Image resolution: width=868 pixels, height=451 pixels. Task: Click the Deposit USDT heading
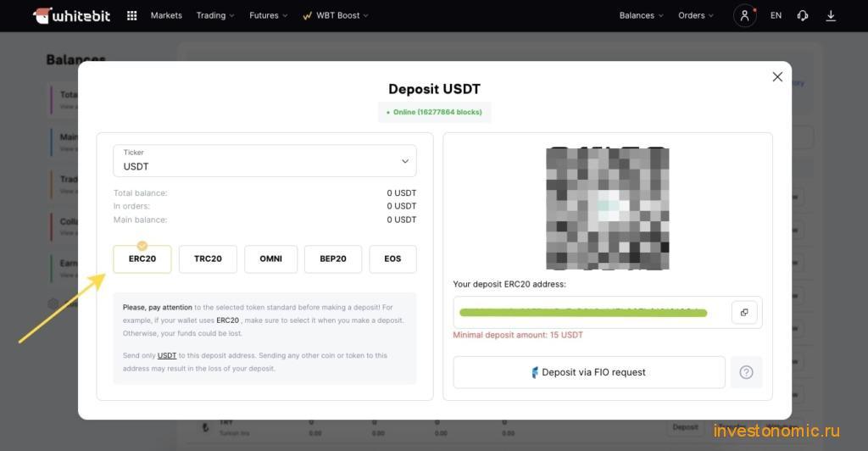coord(435,89)
